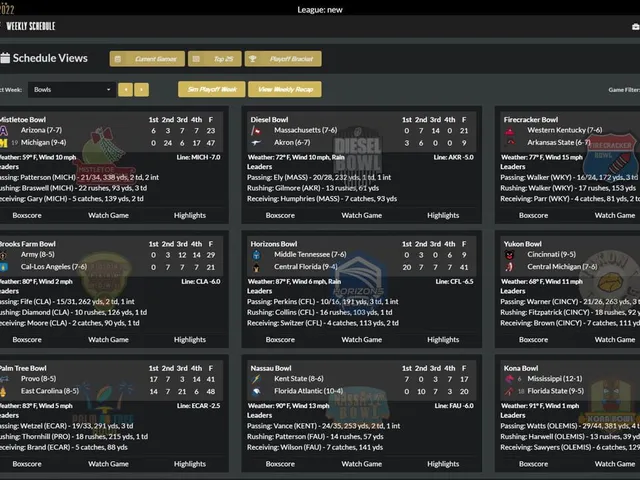640x480 pixels.
Task: Watch Game for Palm Tree Bowl
Action: click(x=108, y=464)
